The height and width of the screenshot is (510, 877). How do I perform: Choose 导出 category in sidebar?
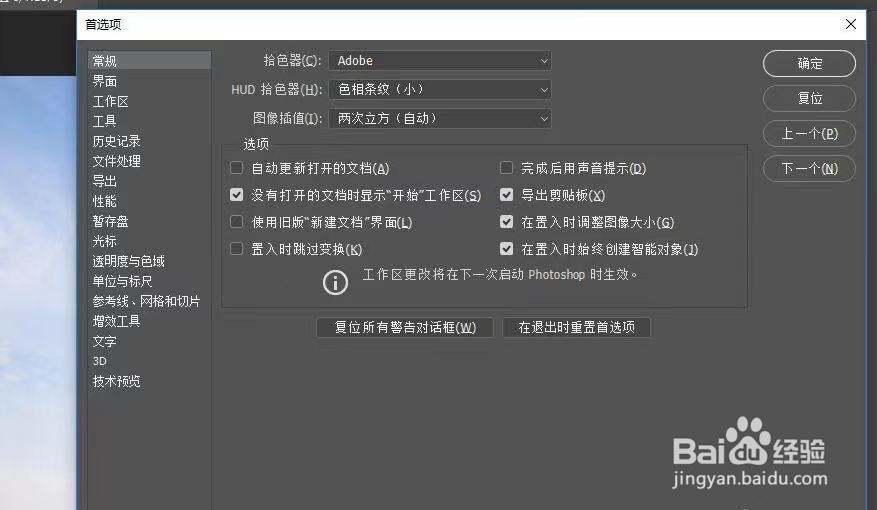coord(105,181)
